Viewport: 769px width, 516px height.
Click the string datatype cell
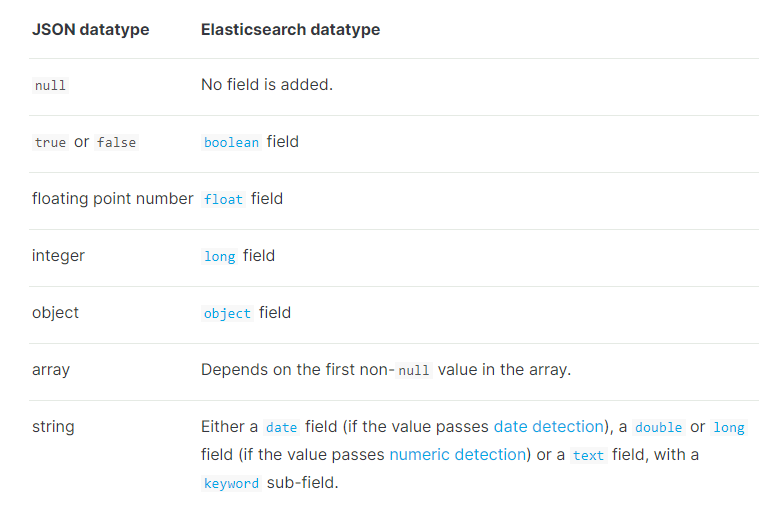click(53, 427)
